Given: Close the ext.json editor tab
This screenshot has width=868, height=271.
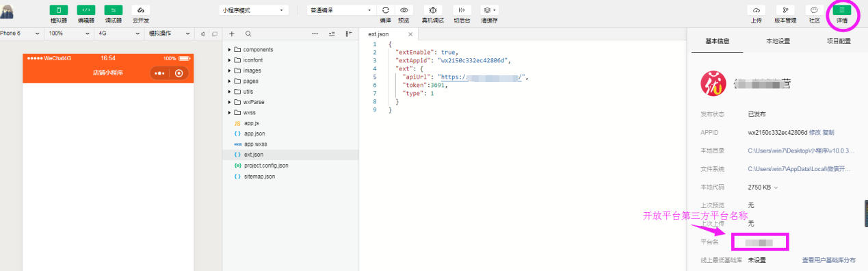Looking at the screenshot, I should coord(410,34).
